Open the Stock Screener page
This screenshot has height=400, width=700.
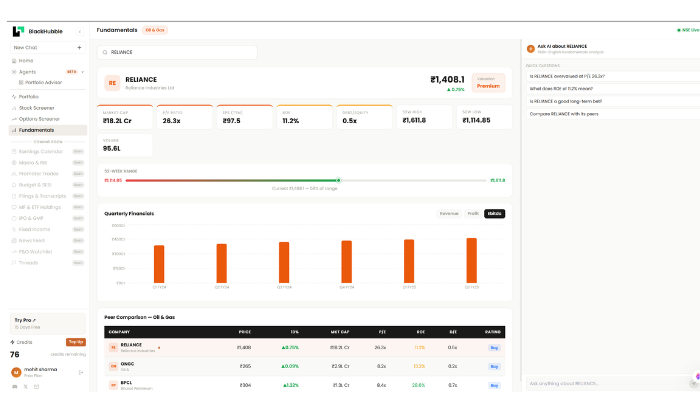point(36,107)
